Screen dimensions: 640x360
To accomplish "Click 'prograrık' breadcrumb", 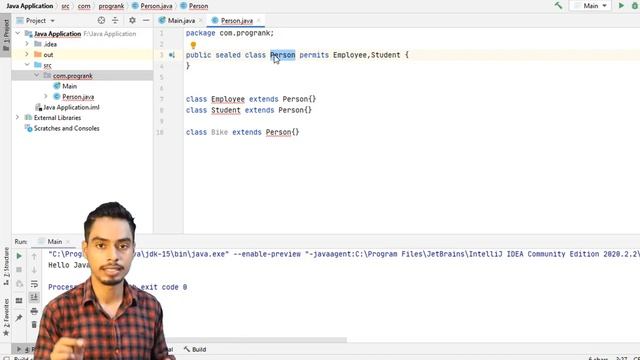I will [x=111, y=6].
